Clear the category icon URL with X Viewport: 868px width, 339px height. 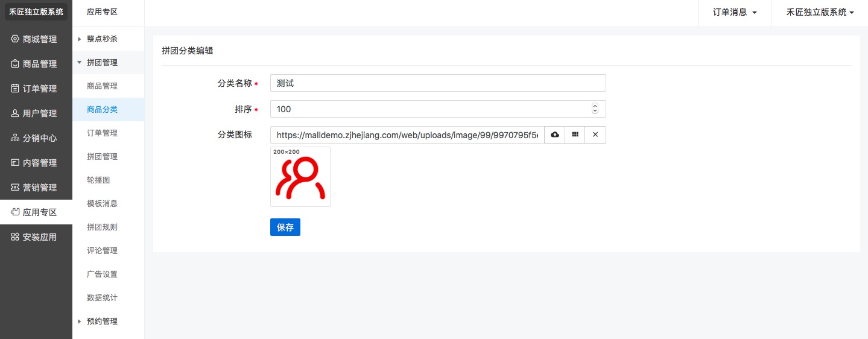coord(595,135)
